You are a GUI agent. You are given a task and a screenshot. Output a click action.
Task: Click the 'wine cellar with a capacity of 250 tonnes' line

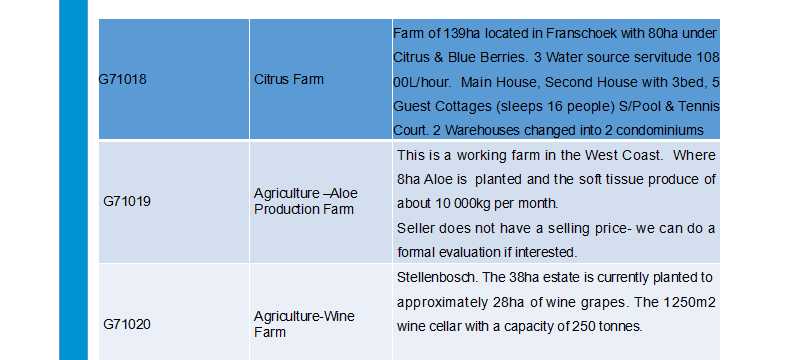[x=519, y=327]
